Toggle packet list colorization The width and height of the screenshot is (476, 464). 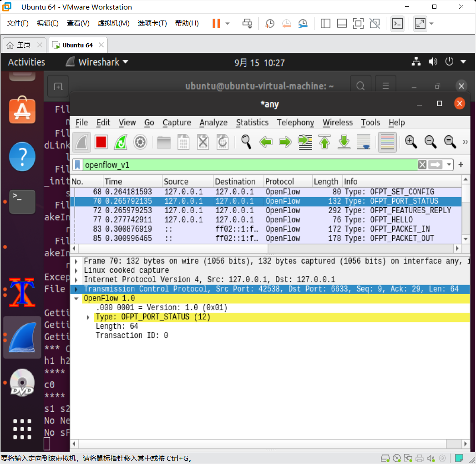[387, 142]
